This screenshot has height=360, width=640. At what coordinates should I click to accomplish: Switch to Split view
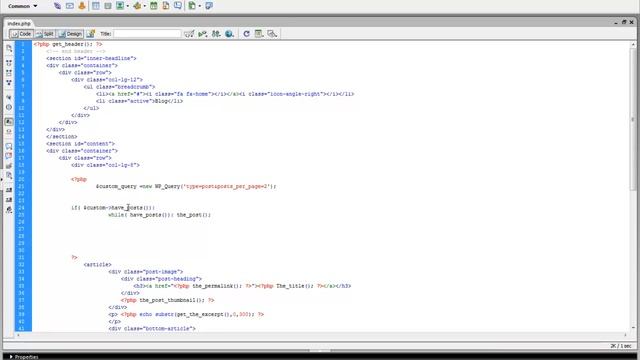click(x=44, y=34)
